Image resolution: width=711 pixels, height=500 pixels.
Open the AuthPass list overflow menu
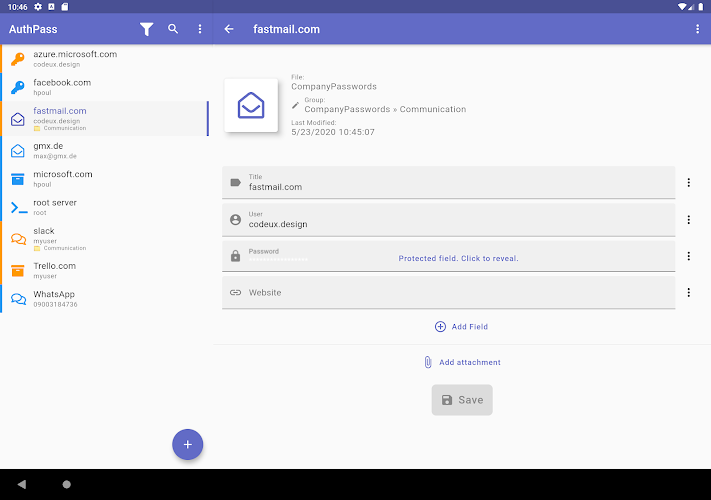(x=200, y=29)
